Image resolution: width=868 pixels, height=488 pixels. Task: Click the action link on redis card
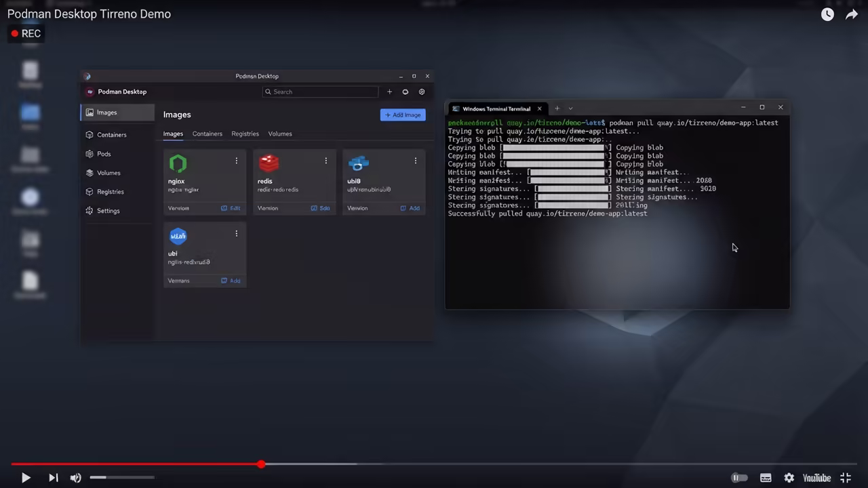(x=320, y=208)
